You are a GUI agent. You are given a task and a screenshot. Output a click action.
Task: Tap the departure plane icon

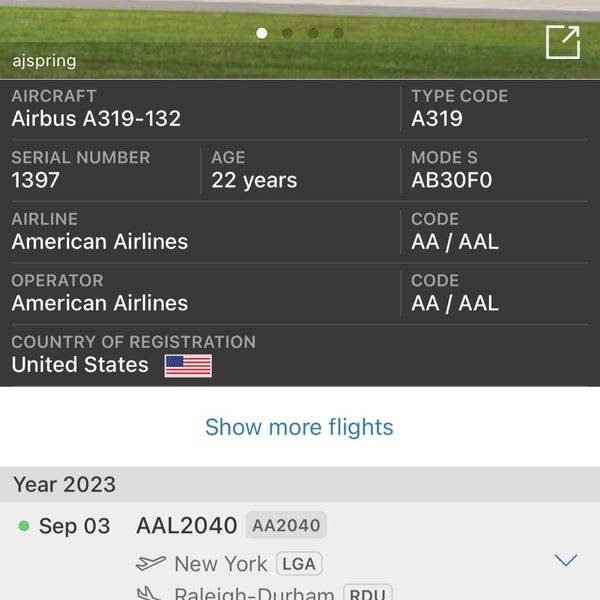click(151, 563)
